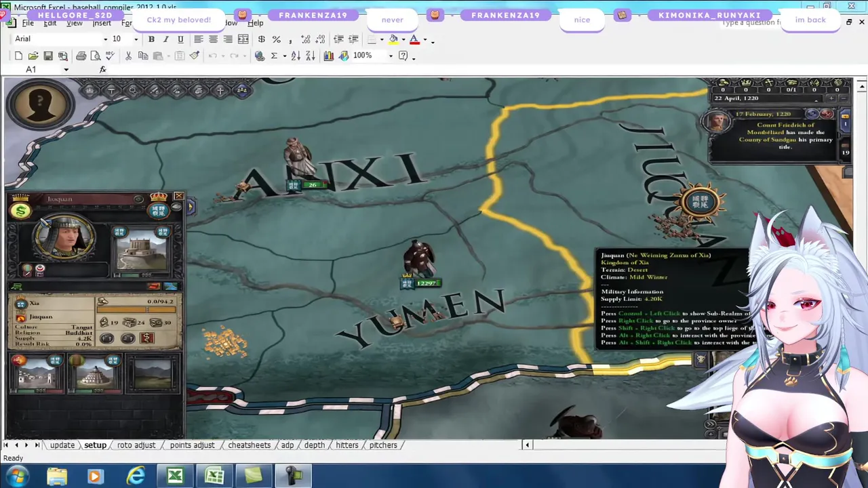Copy the selection
The height and width of the screenshot is (488, 868).
(143, 56)
